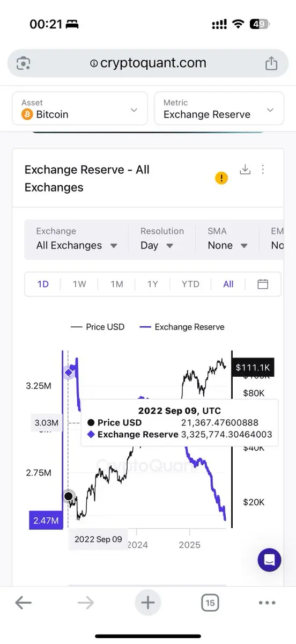The width and height of the screenshot is (296, 644).
Task: Tap the Safari share icon
Action: pyautogui.click(x=271, y=63)
